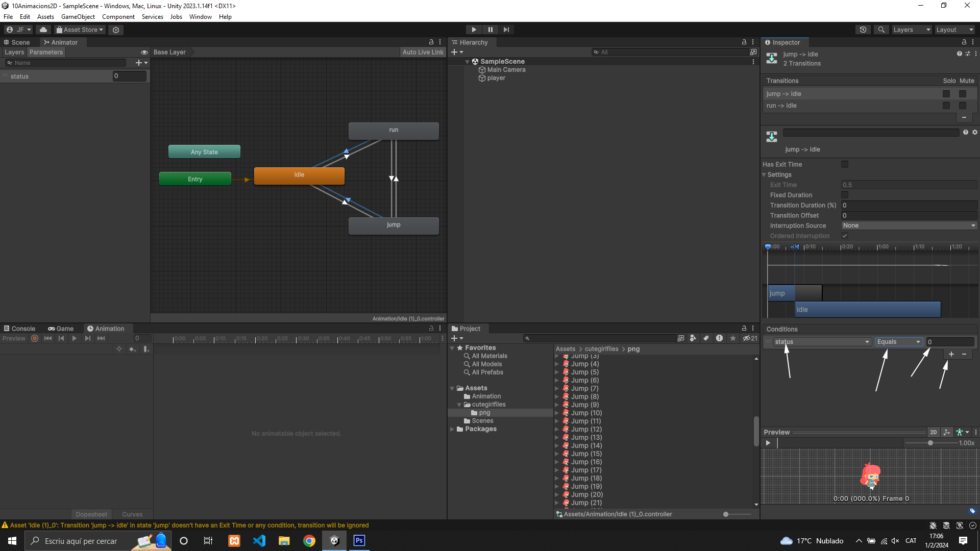980x551 pixels.
Task: Open the Undo History icon
Action: pos(863,30)
